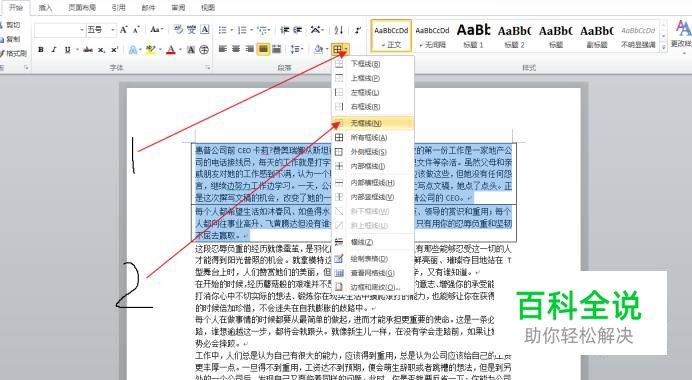Click the Bullets list icon

223,30
